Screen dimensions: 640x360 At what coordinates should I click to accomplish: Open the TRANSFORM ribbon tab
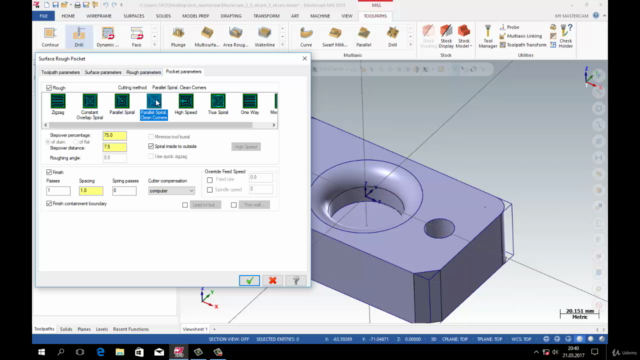[x=266, y=16]
